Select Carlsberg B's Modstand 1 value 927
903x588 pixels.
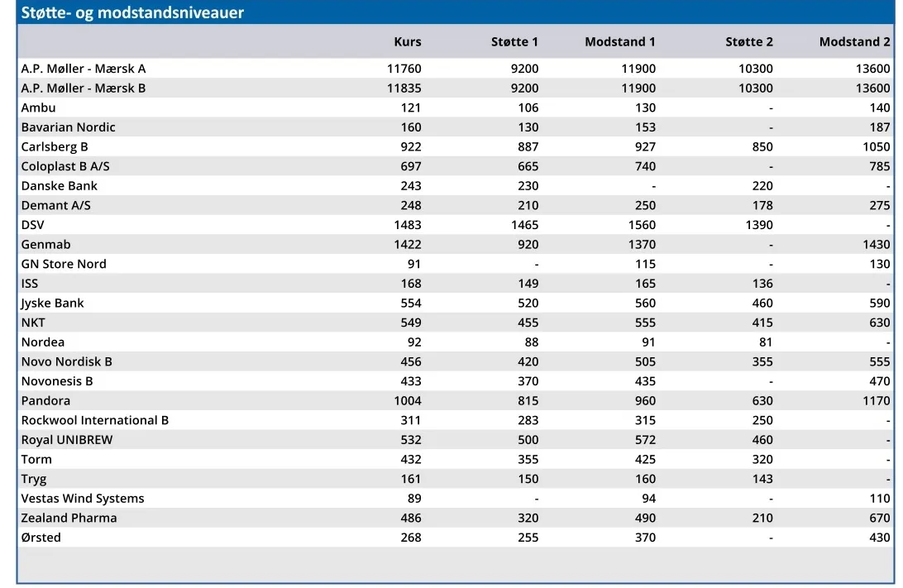point(645,147)
